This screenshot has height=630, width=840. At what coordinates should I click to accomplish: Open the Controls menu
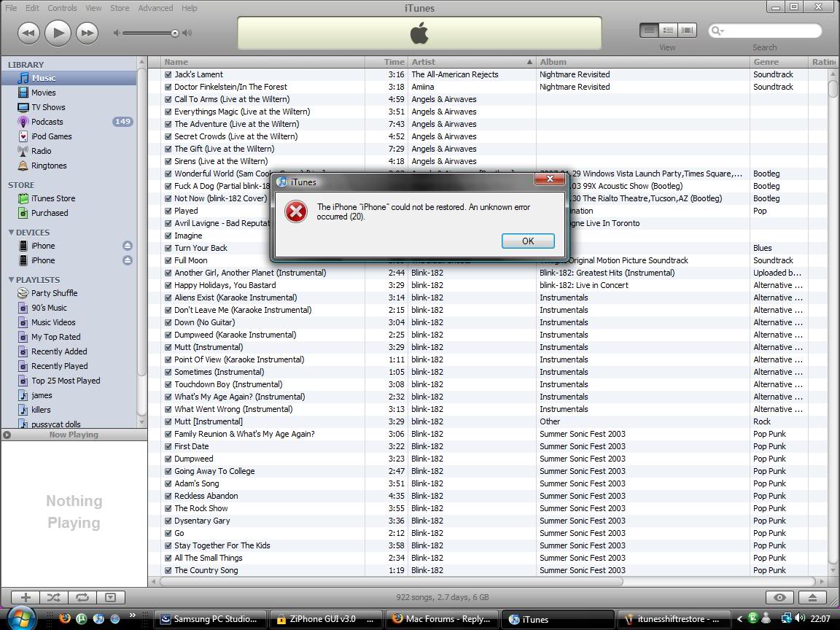(x=62, y=8)
